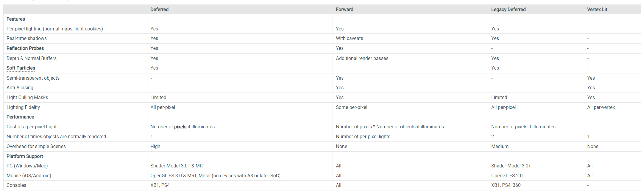This screenshot has height=194, width=644.
Task: Click the 'OpenGL ES 2.0' cell
Action: point(507,176)
